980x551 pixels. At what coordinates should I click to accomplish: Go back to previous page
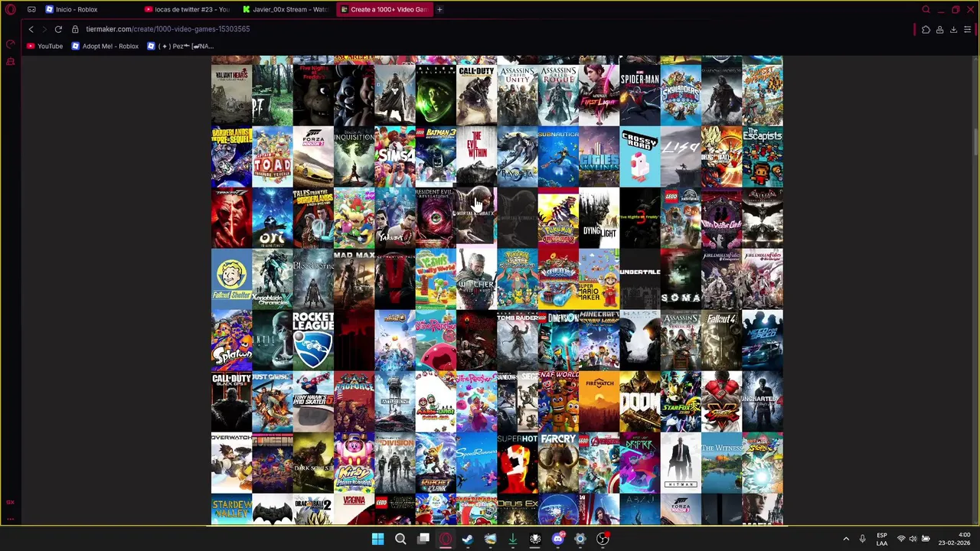coord(31,29)
